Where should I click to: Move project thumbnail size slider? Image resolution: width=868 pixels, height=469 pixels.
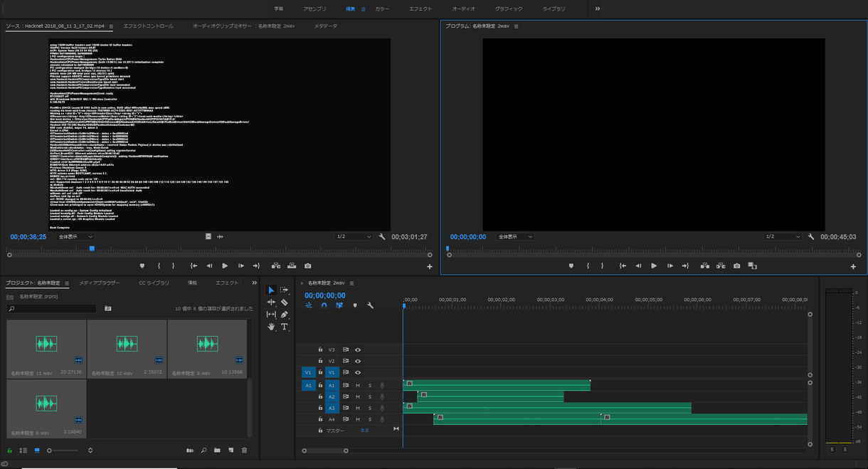pyautogui.click(x=49, y=450)
